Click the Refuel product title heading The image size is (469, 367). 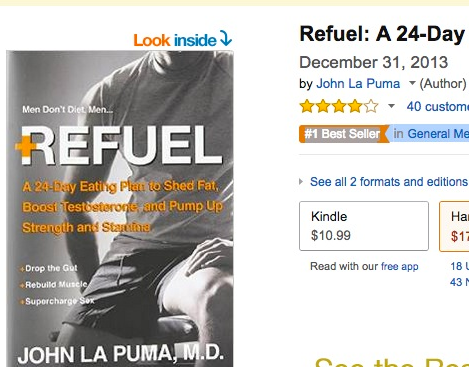tap(382, 34)
